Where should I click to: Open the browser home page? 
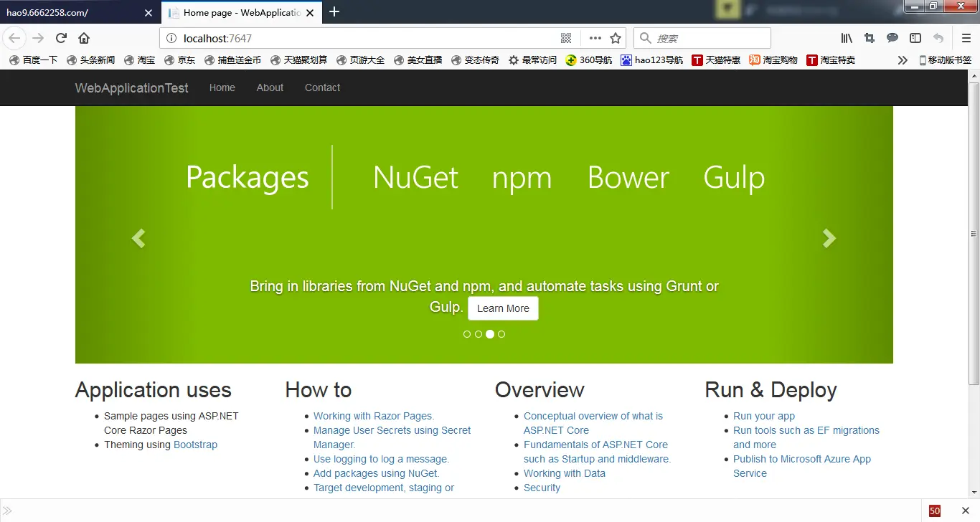[84, 38]
